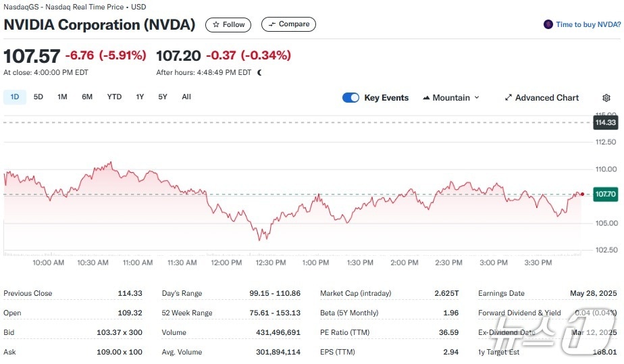Click the 114.33 previous close axis label
Viewport: 624px width, 364px height.
605,122
